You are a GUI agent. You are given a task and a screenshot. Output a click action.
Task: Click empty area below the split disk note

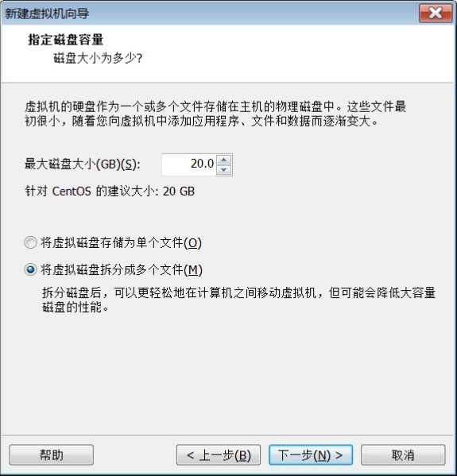tap(228, 373)
